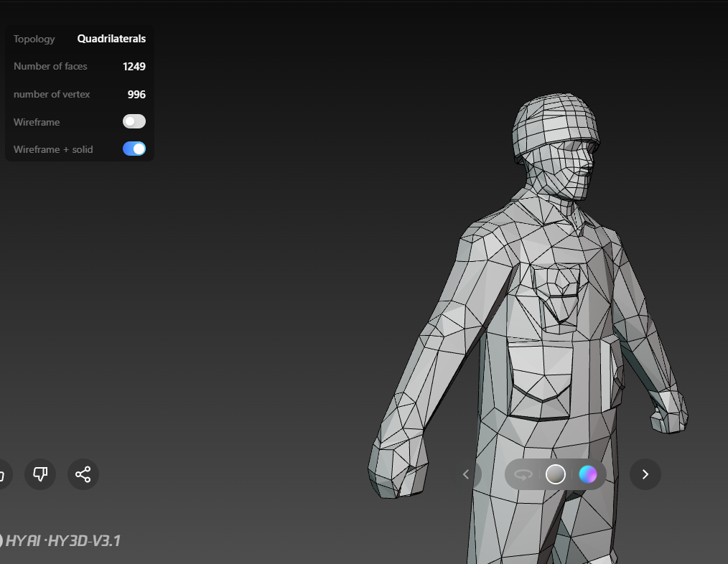Click the number of vertex label
This screenshot has width=728, height=564.
pyautogui.click(x=52, y=94)
